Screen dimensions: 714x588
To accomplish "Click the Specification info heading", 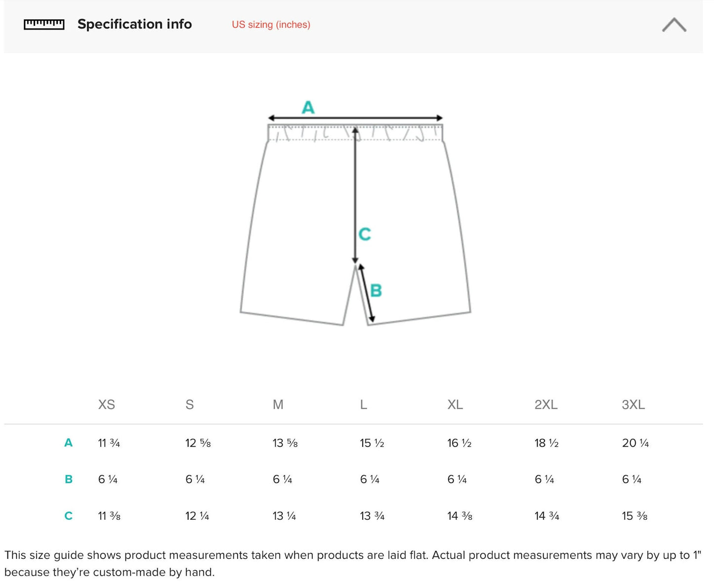I will pyautogui.click(x=134, y=24).
